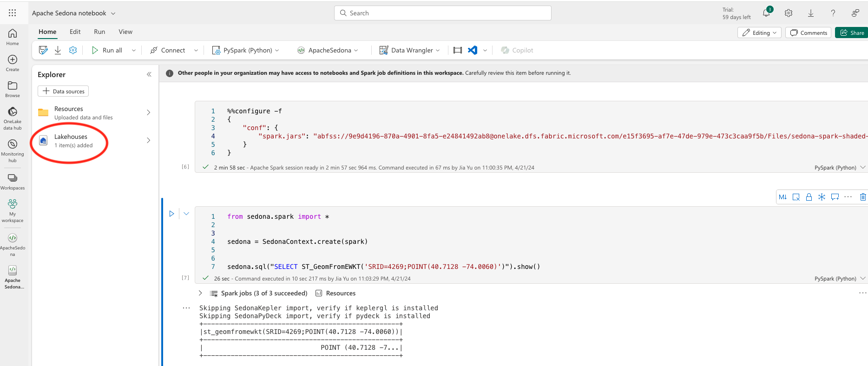Run the sedona import cell
868x366 pixels.
point(171,214)
